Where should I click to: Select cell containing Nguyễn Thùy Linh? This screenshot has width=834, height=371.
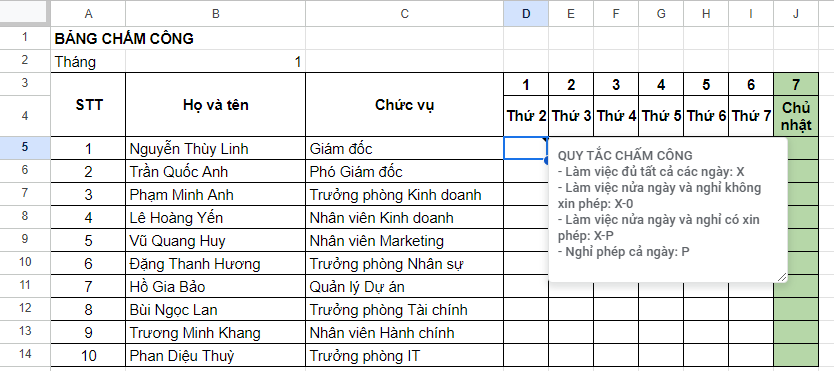click(215, 148)
